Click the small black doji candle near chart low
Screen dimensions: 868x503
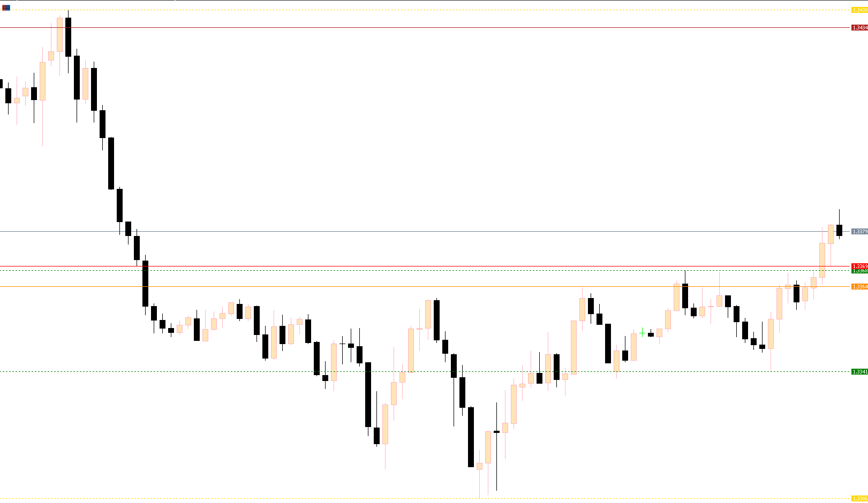coord(496,431)
